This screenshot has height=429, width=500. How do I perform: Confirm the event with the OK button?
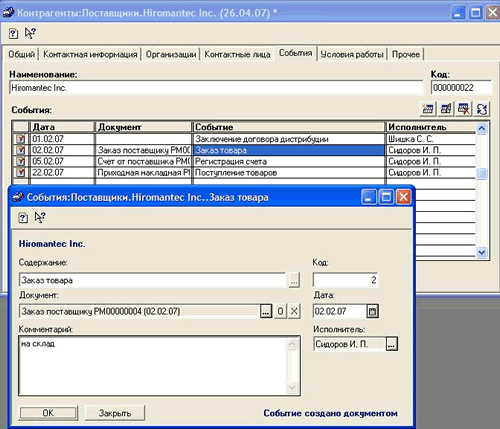pyautogui.click(x=48, y=413)
